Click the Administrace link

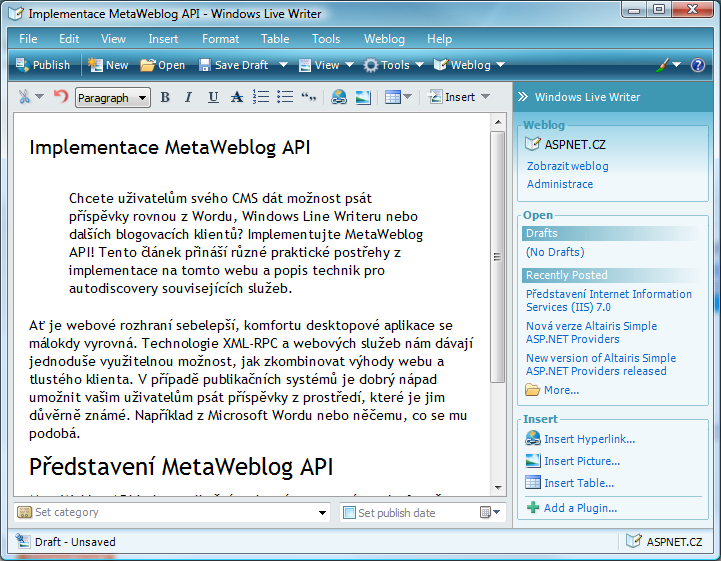pyautogui.click(x=560, y=184)
